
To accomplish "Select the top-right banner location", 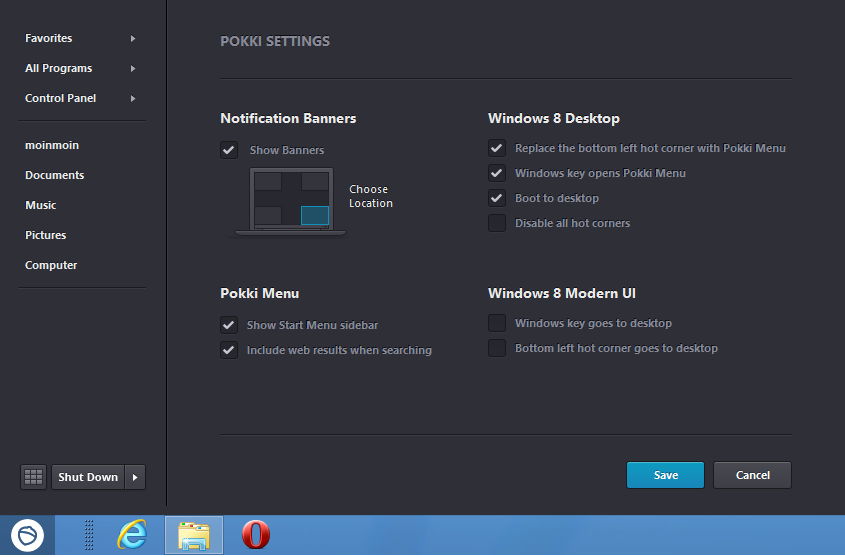I will coord(315,182).
